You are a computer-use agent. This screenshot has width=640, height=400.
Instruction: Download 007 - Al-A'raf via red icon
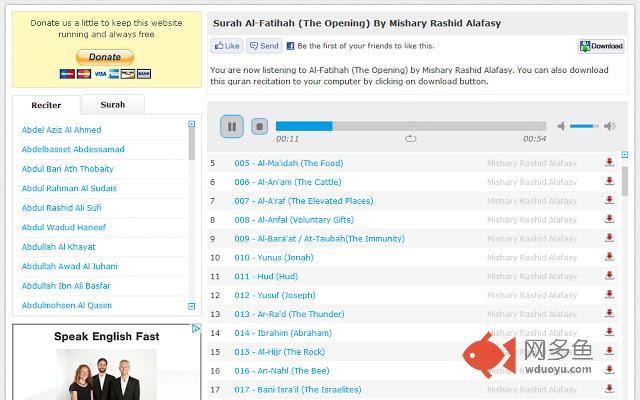(x=609, y=200)
